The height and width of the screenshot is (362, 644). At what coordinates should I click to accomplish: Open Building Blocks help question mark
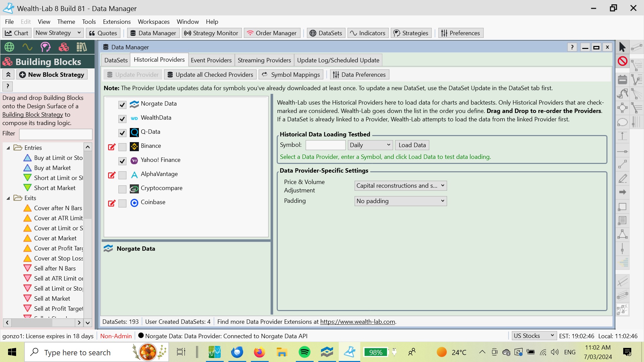pyautogui.click(x=8, y=86)
